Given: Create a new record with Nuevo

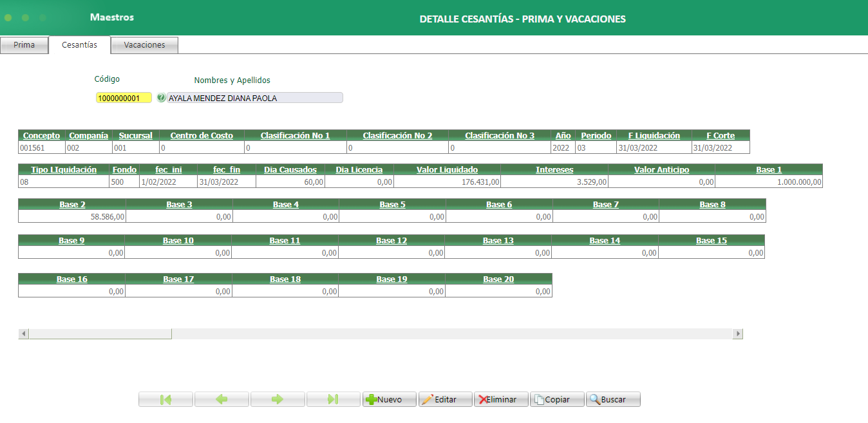Looking at the screenshot, I should pyautogui.click(x=390, y=399).
